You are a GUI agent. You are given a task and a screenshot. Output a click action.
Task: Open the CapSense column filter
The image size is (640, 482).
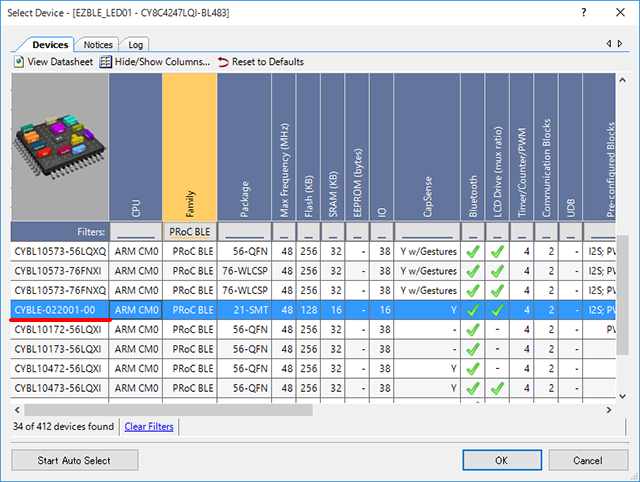[427, 232]
